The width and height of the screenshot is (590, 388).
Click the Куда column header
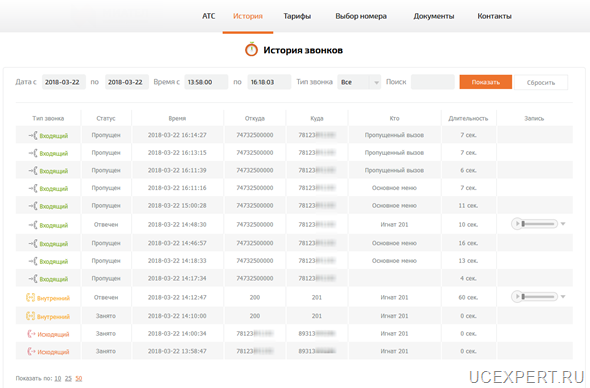pos(317,118)
